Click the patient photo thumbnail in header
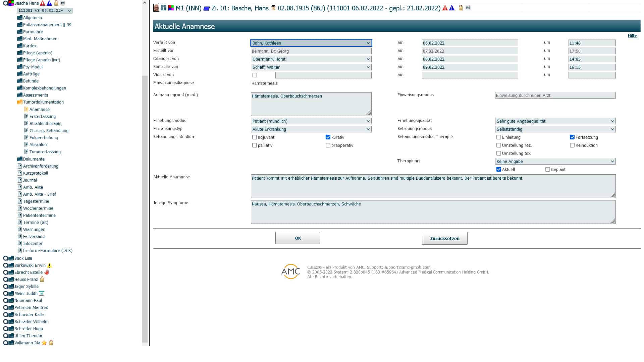644x362 pixels. pos(156,8)
